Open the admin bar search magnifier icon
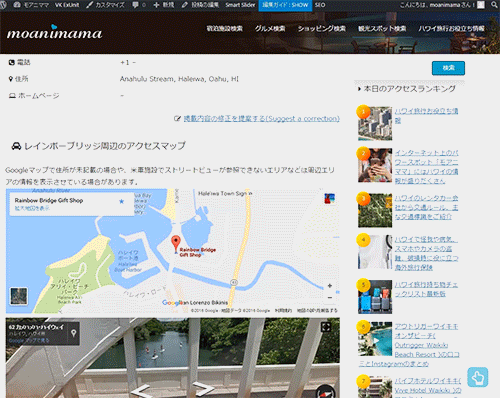 (x=495, y=5)
